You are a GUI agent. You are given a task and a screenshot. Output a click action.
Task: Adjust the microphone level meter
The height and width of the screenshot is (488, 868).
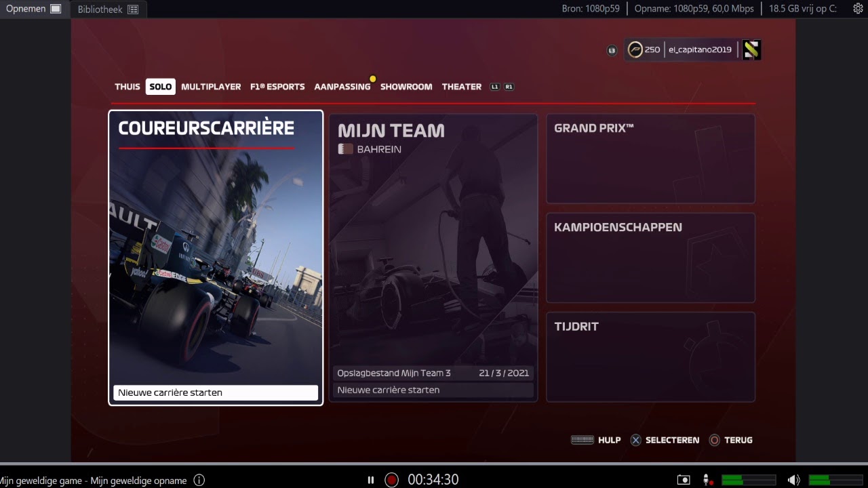(749, 480)
